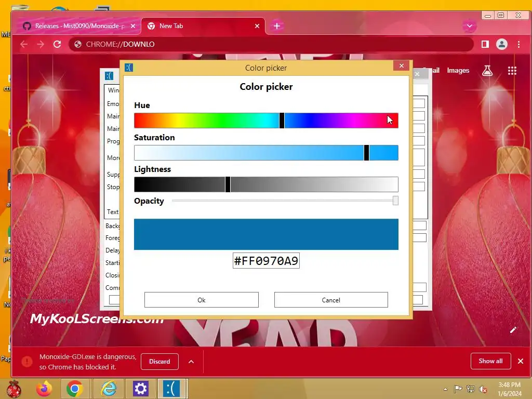The image size is (532, 399).
Task: Open the taskbar clock 3:48 PM
Action: (510, 389)
